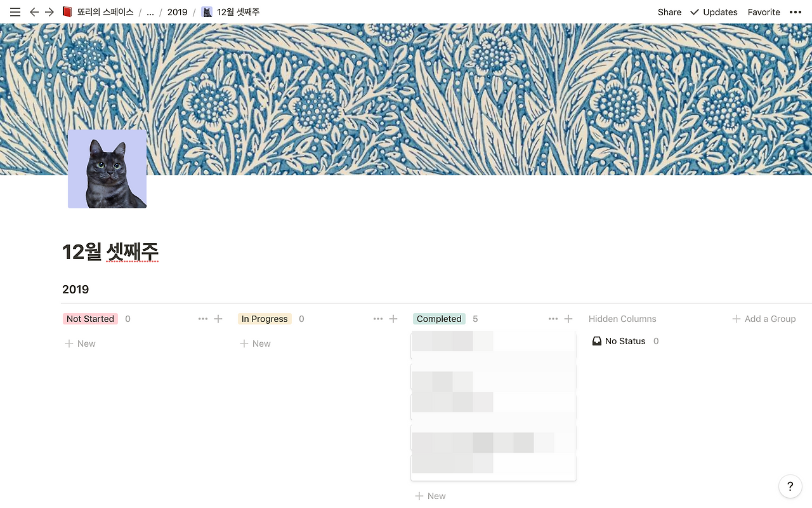Open the Updates panel

click(714, 12)
